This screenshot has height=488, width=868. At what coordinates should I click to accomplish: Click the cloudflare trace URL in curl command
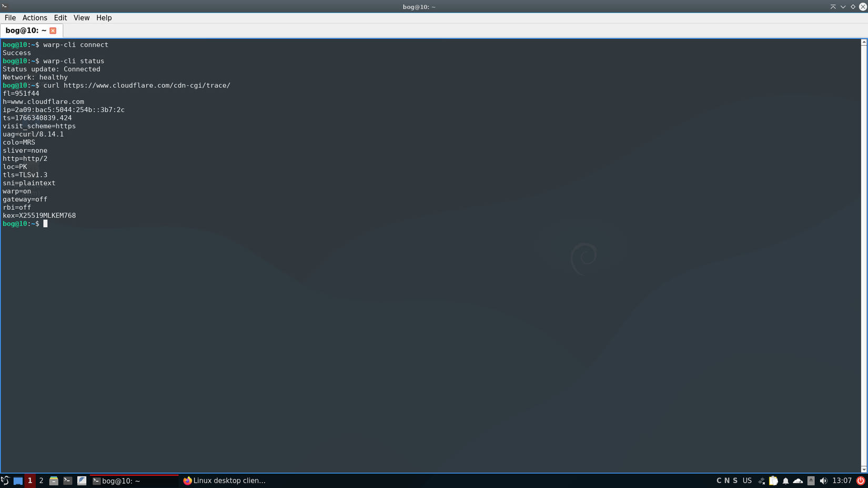[x=147, y=85]
